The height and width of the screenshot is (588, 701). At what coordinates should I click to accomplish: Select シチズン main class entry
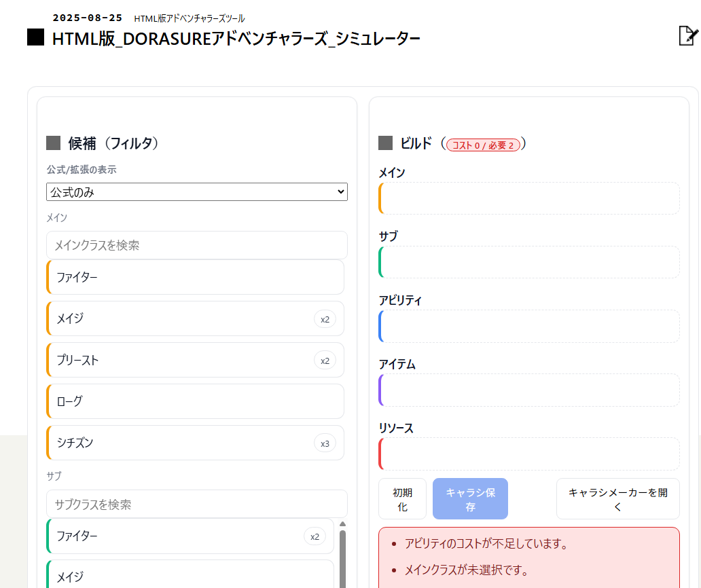point(196,443)
